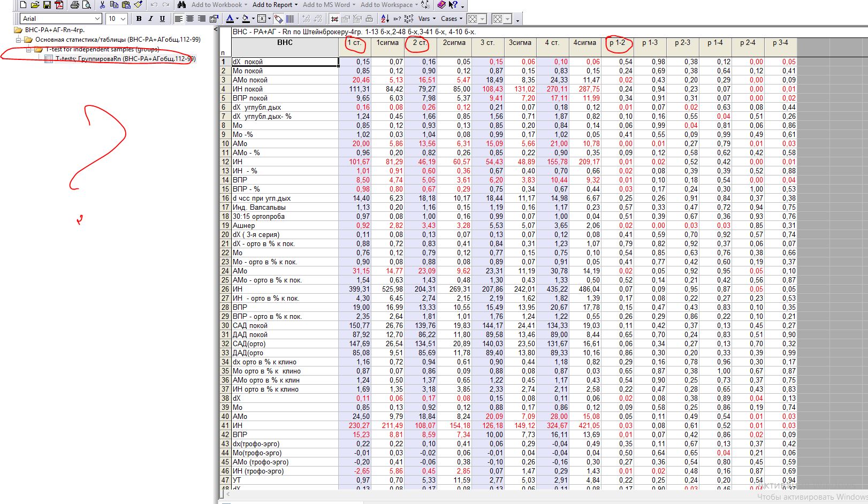This screenshot has width=868, height=504.
Task: Open the Vars menu
Action: 427,19
